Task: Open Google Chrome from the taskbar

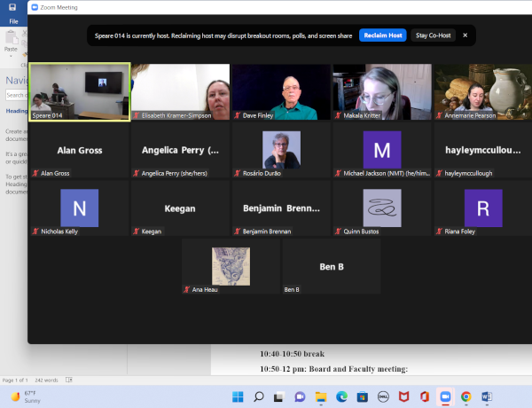Action: click(x=466, y=396)
